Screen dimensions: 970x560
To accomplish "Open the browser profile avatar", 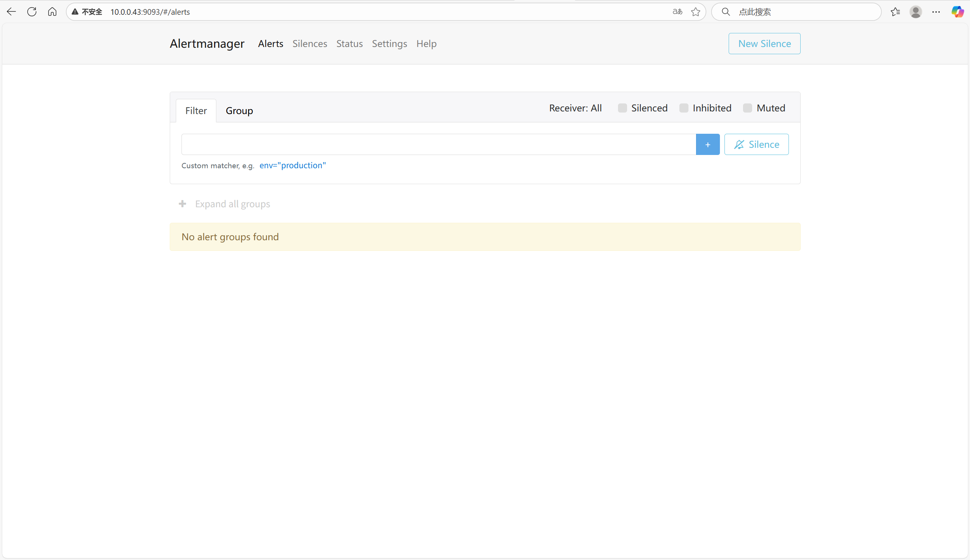I will [x=915, y=12].
